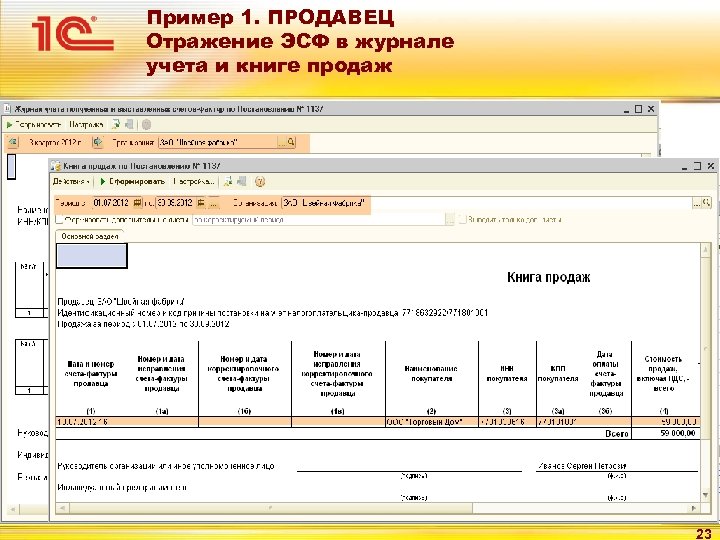The height and width of the screenshot is (540, 720).
Task: Click greyed save icon in journal window toolbar
Action: coord(129,124)
